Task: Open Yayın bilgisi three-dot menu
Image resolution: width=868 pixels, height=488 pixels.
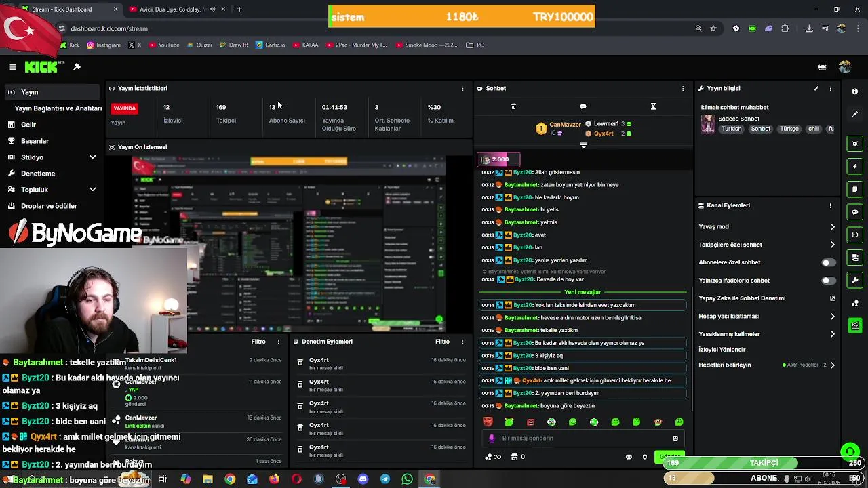Action: tap(830, 89)
